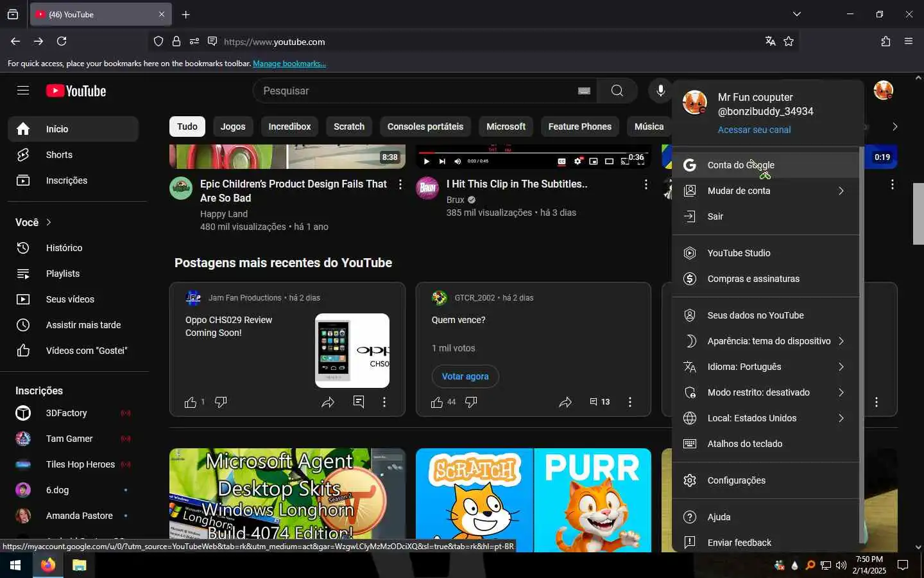Open Ajuda from account menu
This screenshot has width=924, height=578.
[x=765, y=517]
